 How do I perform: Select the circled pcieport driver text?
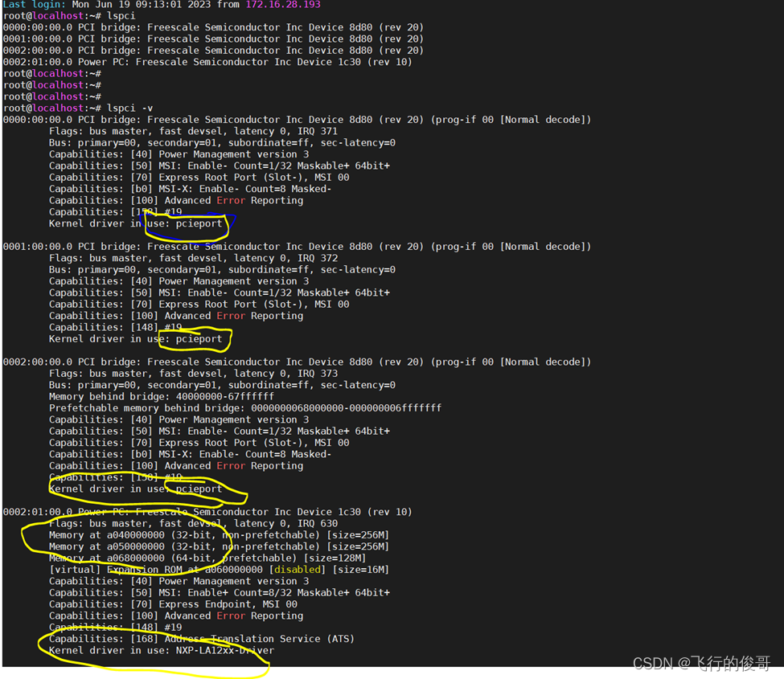coord(198,223)
